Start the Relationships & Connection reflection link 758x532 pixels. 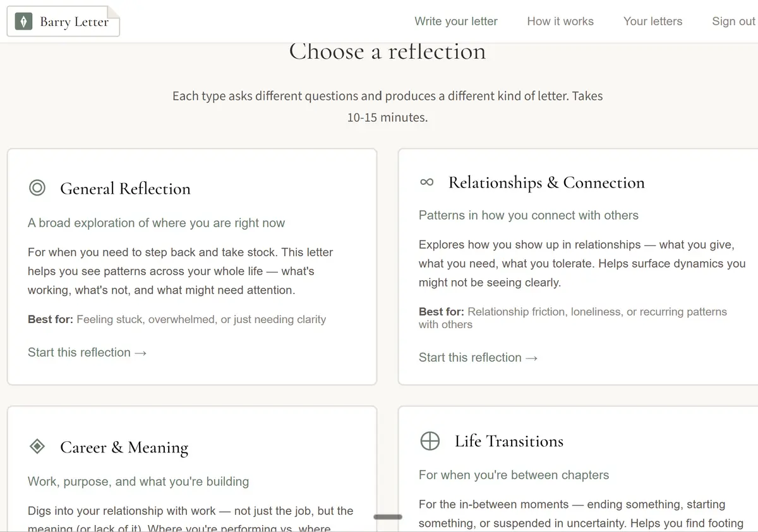(x=478, y=358)
